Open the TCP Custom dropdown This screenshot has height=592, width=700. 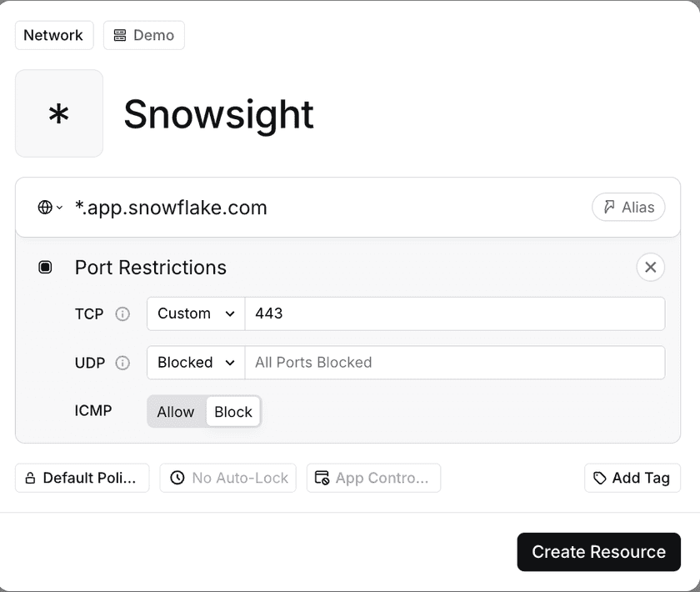(194, 314)
